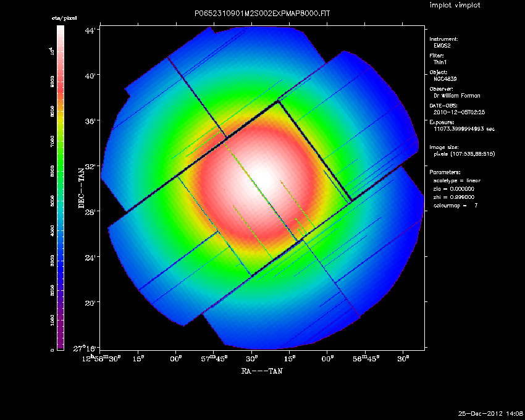Click the Filter value Thin1
The width and height of the screenshot is (525, 420).
tap(440, 62)
